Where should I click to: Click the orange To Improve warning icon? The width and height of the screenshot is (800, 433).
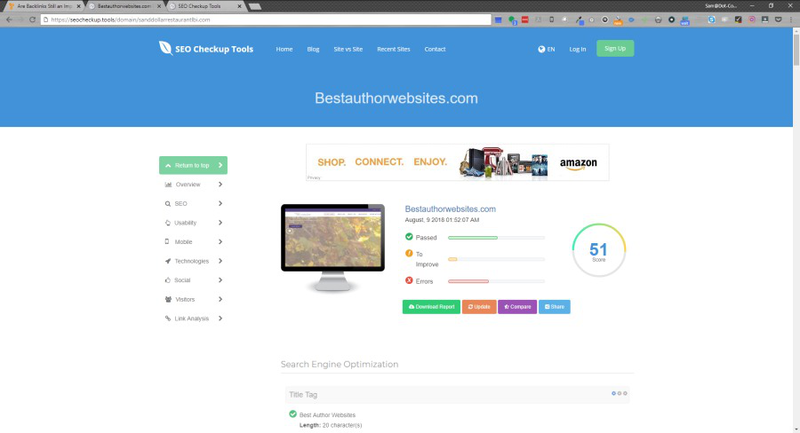tap(409, 254)
